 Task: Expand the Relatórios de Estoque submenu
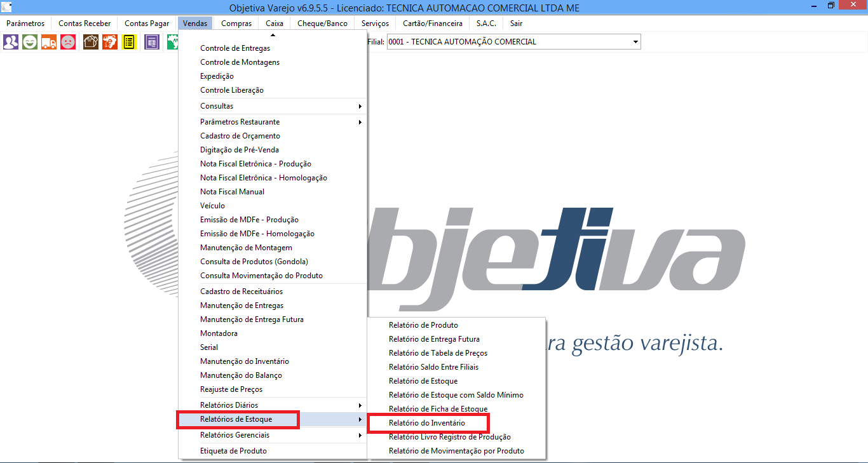(x=273, y=419)
